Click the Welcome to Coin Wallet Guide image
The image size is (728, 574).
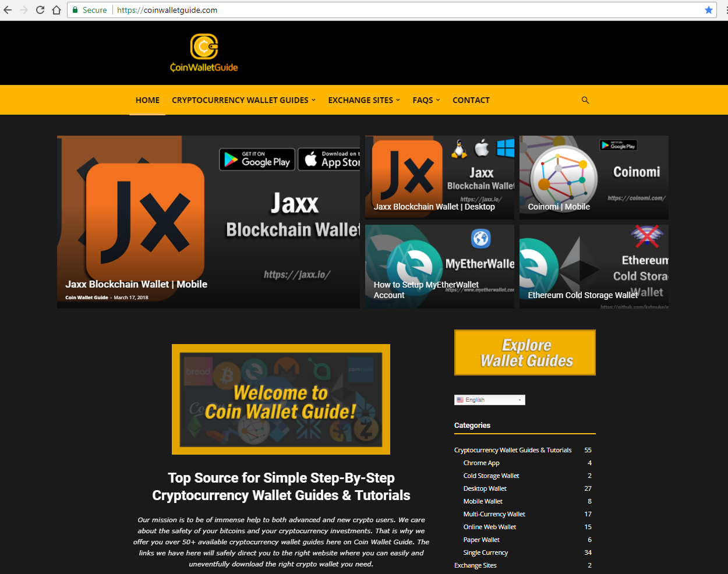[281, 399]
